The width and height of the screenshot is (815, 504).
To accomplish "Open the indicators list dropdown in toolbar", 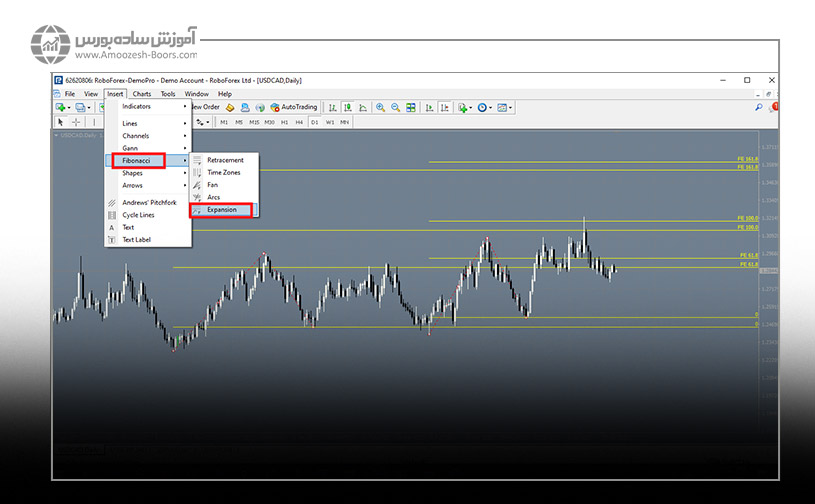I will pos(464,107).
